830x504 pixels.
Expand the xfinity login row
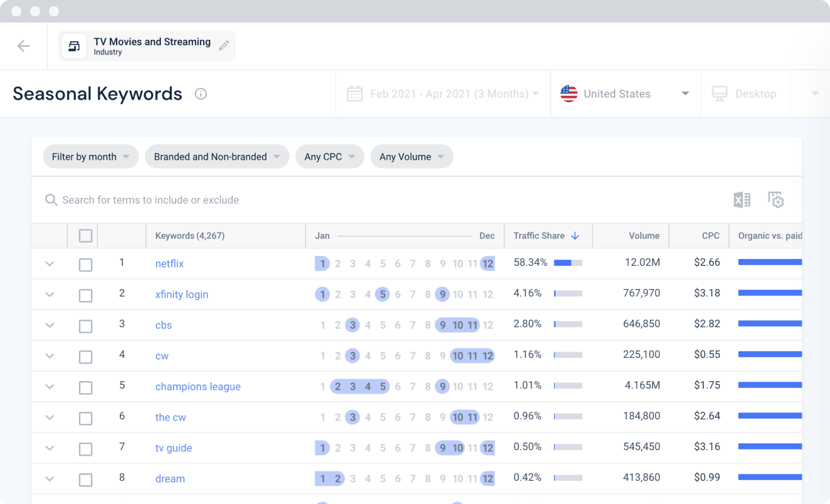pos(50,295)
